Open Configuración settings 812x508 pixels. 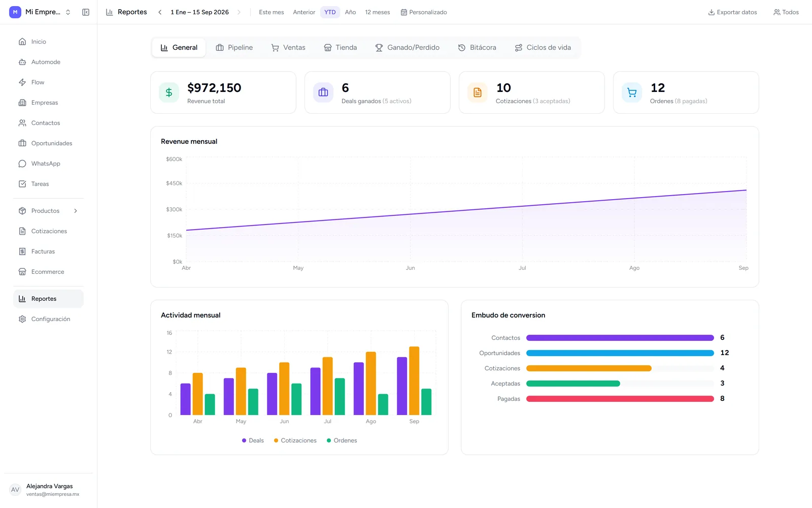point(48,319)
